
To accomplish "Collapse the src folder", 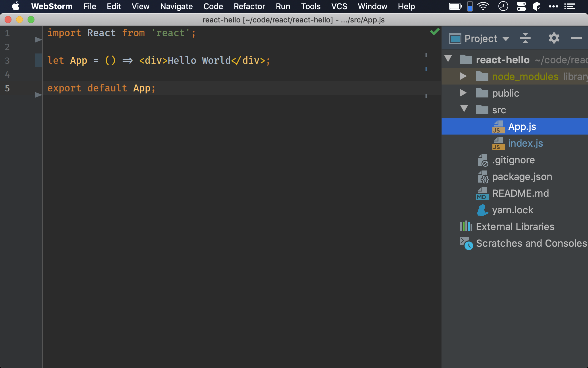I will coord(465,109).
